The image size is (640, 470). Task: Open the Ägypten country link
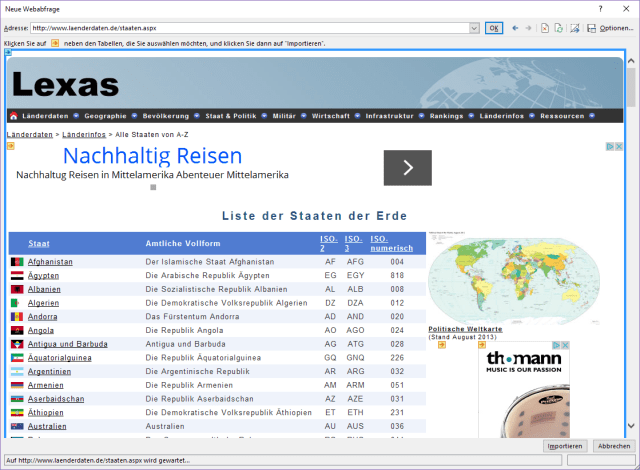point(43,276)
